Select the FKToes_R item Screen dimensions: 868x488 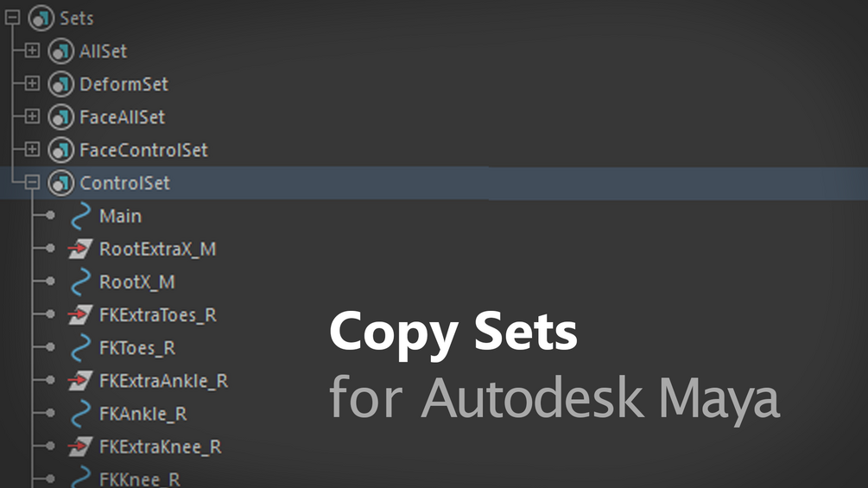(136, 348)
